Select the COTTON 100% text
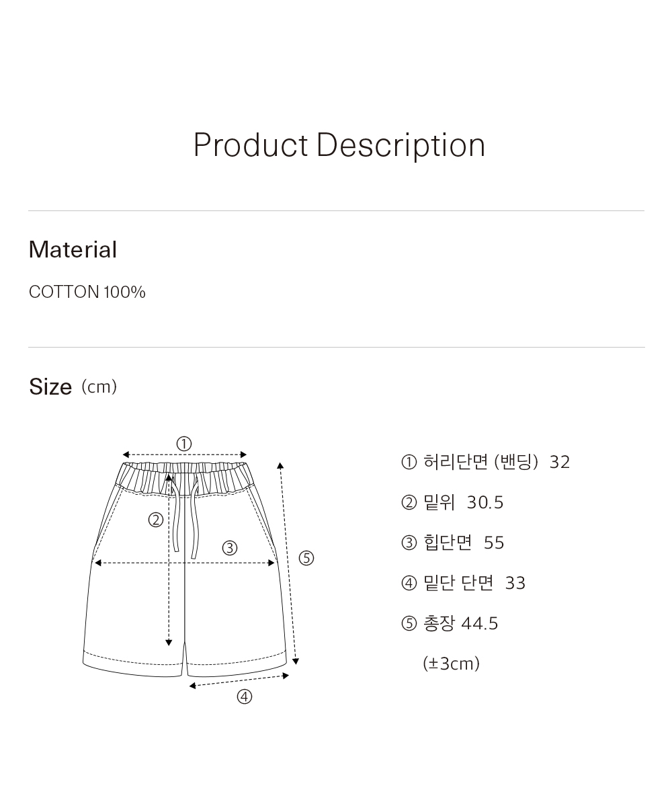Viewport: 672px width, 794px height. point(87,292)
